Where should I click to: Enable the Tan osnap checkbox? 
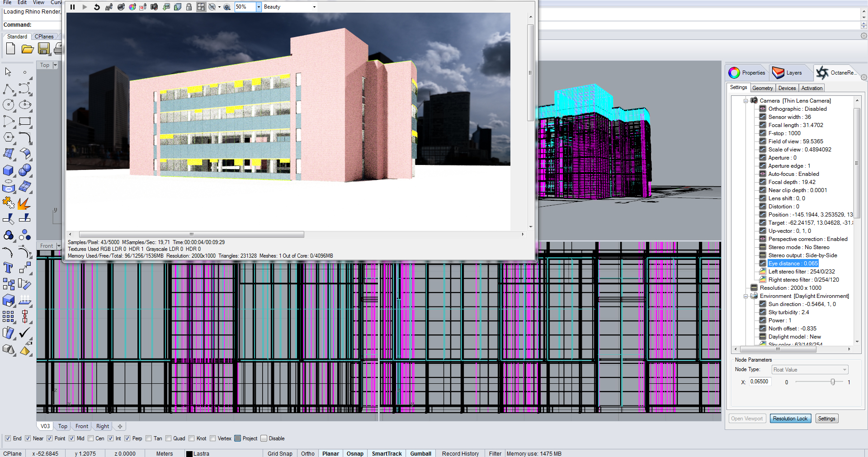[149, 438]
